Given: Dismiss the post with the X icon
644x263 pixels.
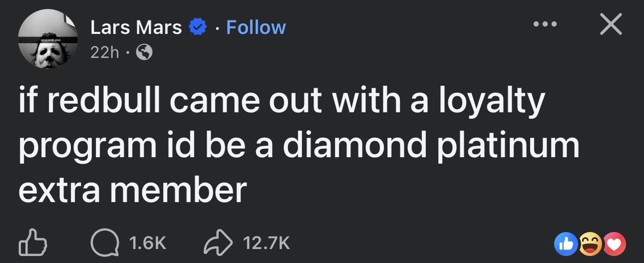Looking at the screenshot, I should 611,24.
